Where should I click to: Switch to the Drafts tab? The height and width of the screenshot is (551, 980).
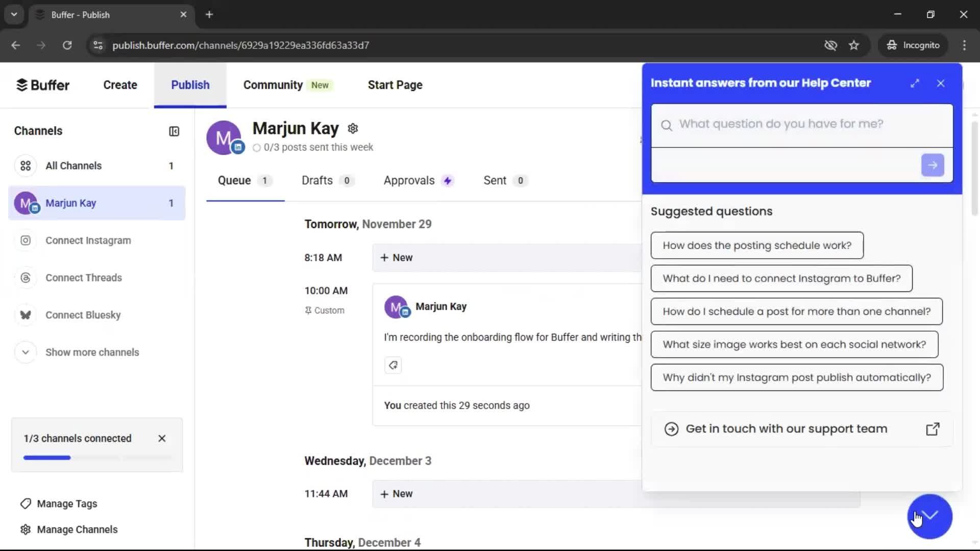tap(316, 180)
